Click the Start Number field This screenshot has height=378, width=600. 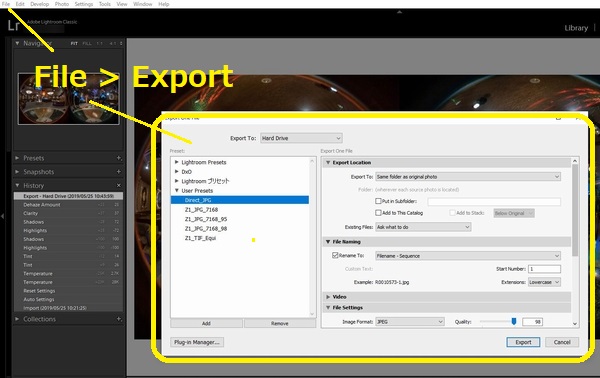(545, 269)
